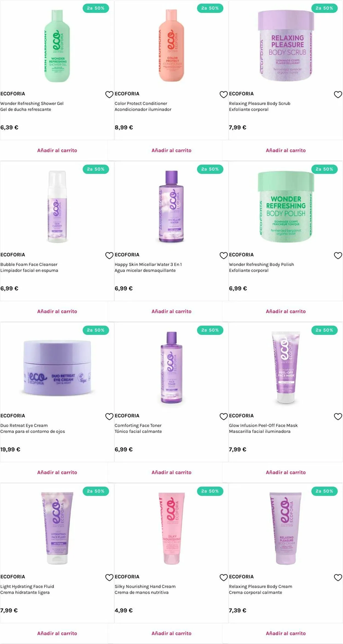The width and height of the screenshot is (343, 644).
Task: Open Wonder Refreshing Body Polish jar image
Action: click(286, 207)
